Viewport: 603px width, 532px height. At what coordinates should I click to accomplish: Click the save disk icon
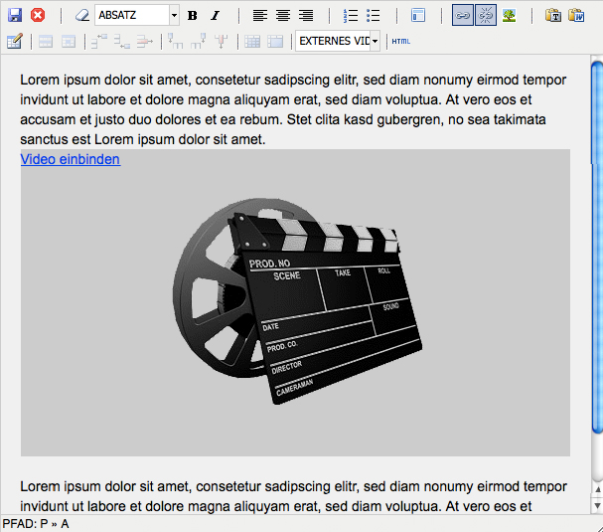pos(15,15)
